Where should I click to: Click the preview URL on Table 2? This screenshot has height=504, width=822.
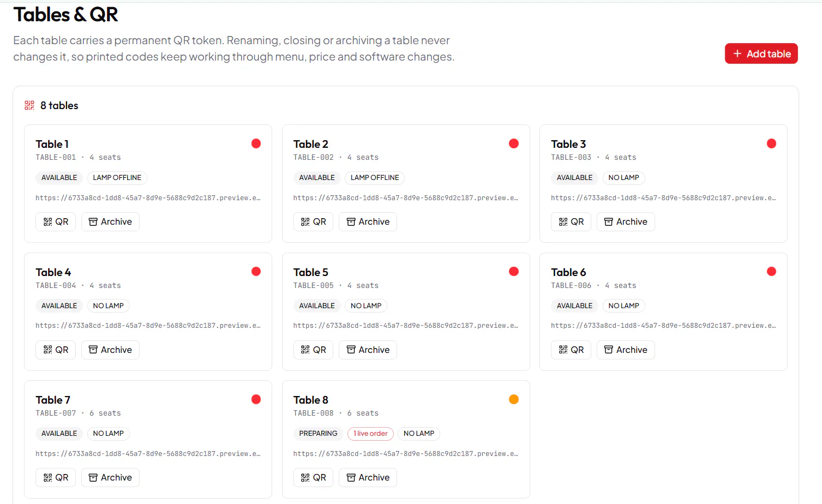pos(406,198)
